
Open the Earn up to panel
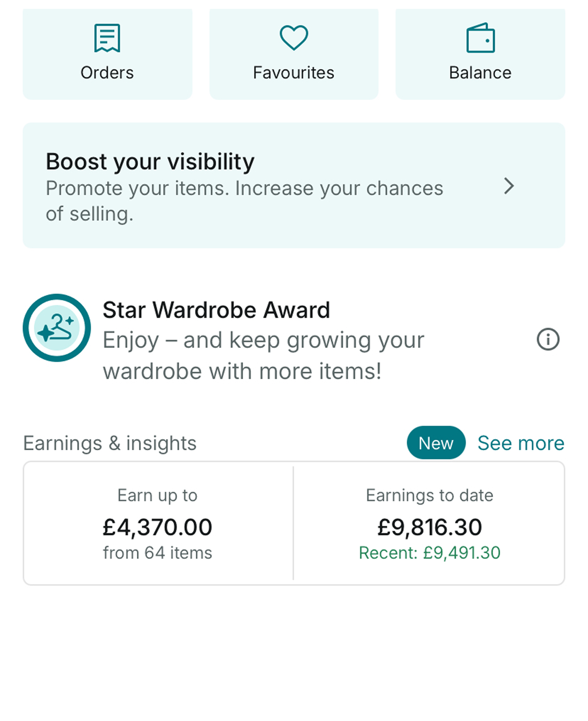click(x=158, y=523)
